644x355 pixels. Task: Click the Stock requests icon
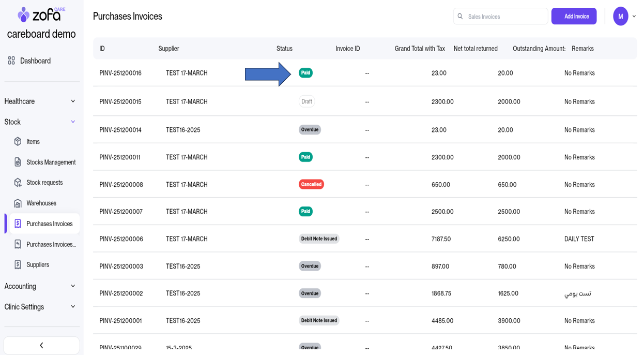(x=18, y=183)
